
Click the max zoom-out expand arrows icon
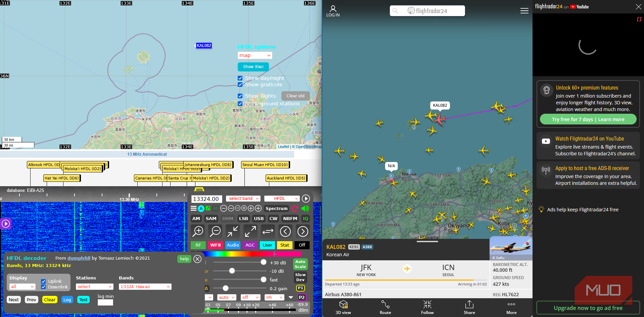(x=250, y=231)
